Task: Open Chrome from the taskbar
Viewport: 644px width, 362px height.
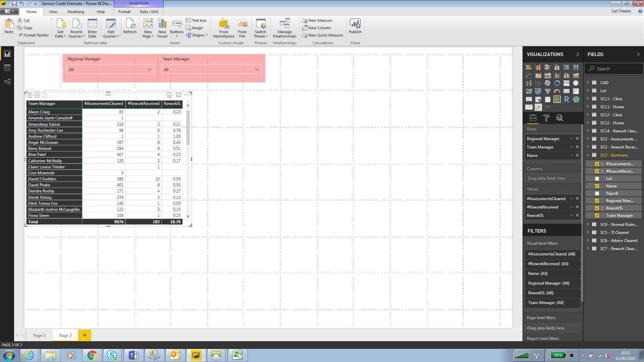Action: pos(92,355)
